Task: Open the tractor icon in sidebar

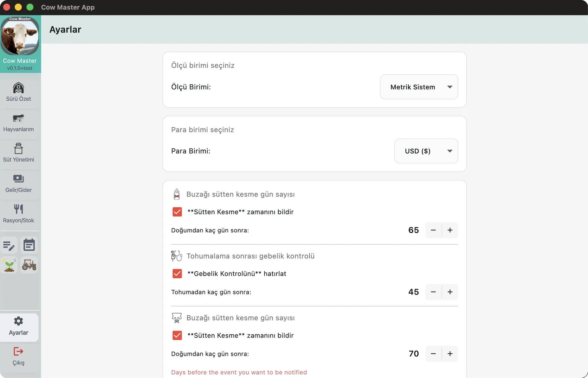Action: point(29,265)
